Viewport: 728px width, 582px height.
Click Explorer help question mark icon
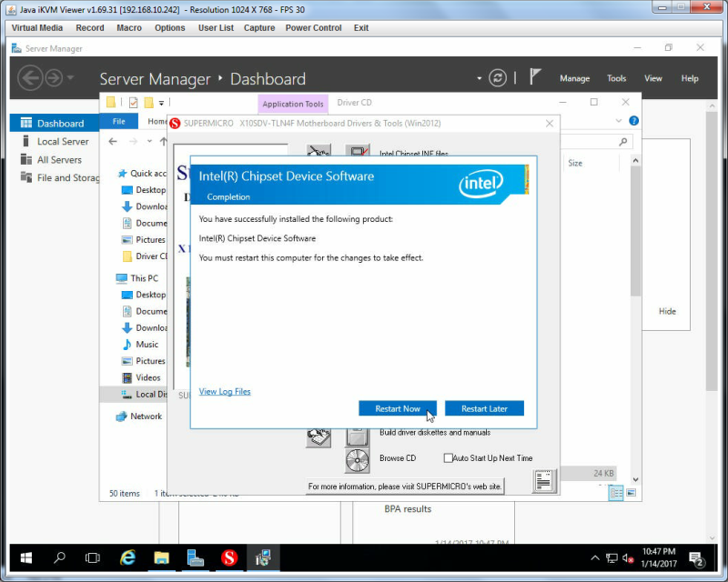[633, 121]
